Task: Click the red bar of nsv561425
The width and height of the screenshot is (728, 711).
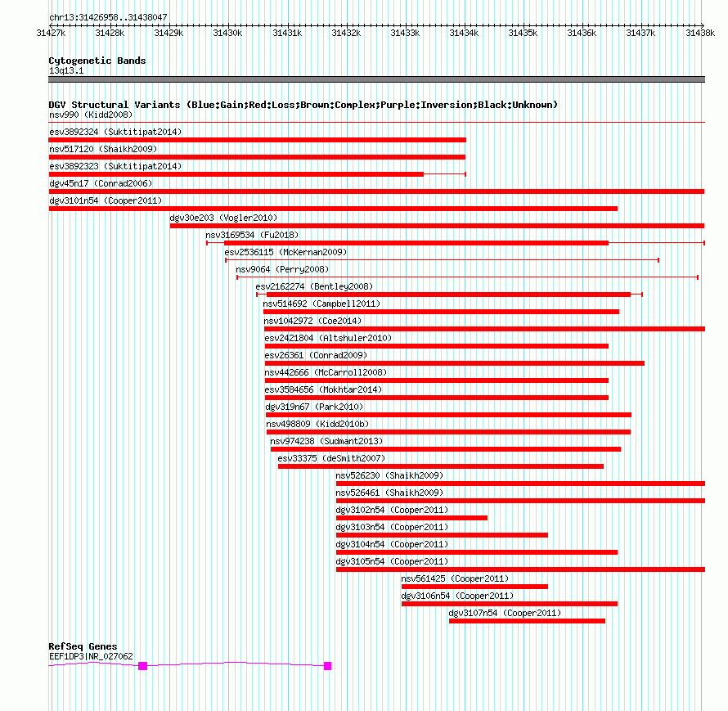Action: 474,587
